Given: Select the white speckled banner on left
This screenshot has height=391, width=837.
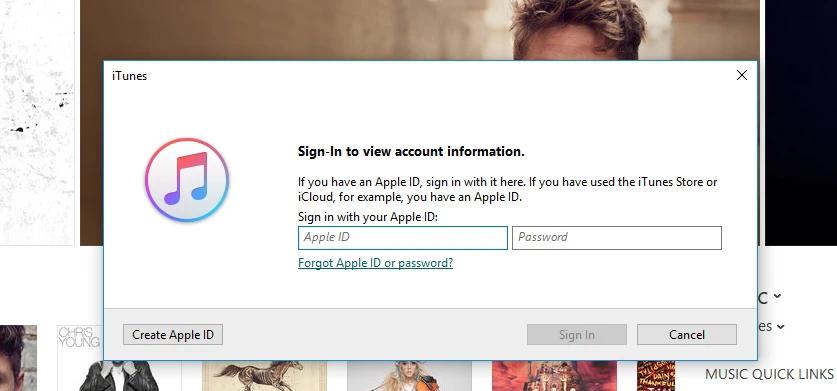Looking at the screenshot, I should tap(37, 123).
